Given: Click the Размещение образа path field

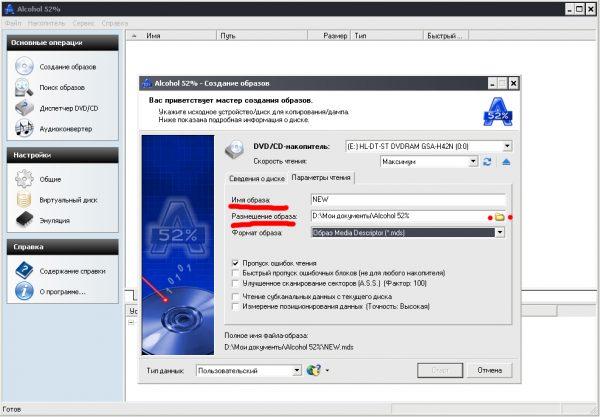Looking at the screenshot, I should (x=400, y=216).
